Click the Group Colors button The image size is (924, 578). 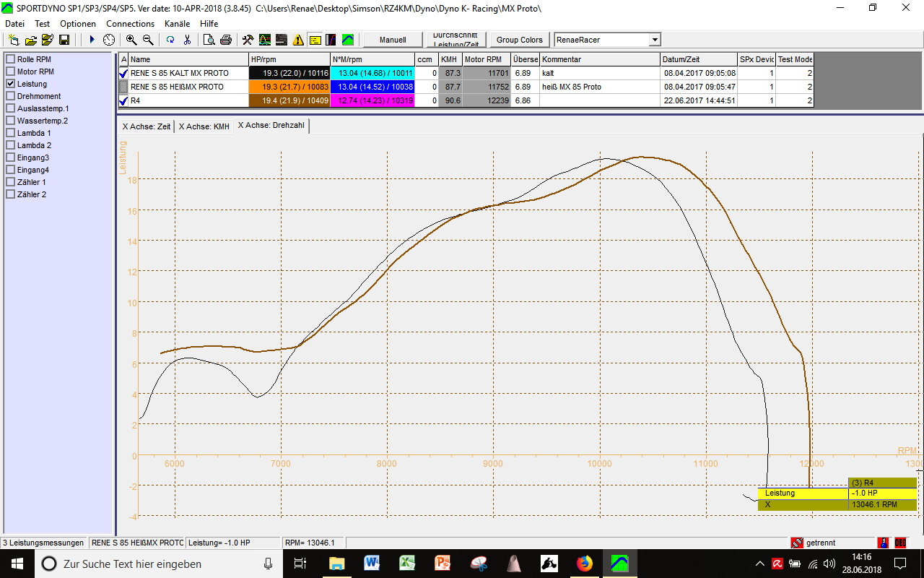519,40
